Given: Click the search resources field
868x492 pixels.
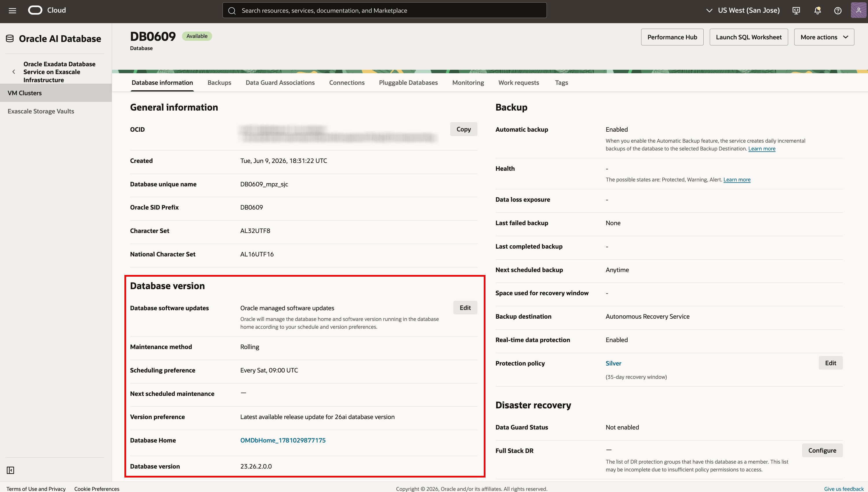Looking at the screenshot, I should 384,10.
